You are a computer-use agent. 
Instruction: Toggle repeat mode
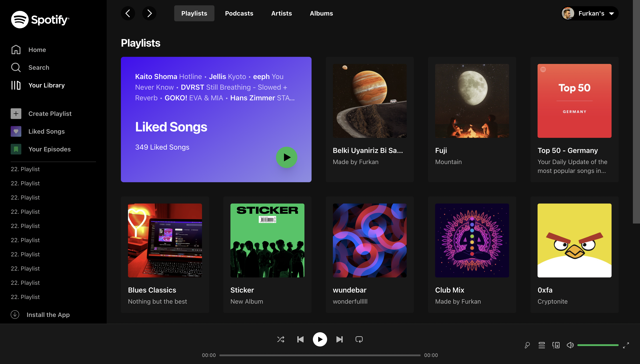[x=359, y=339]
